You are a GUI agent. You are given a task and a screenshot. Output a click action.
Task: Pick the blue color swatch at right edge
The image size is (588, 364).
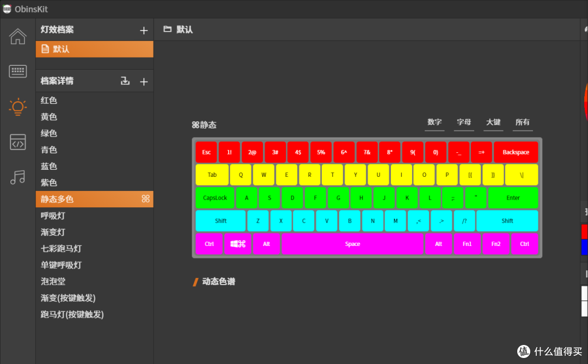coord(584,247)
